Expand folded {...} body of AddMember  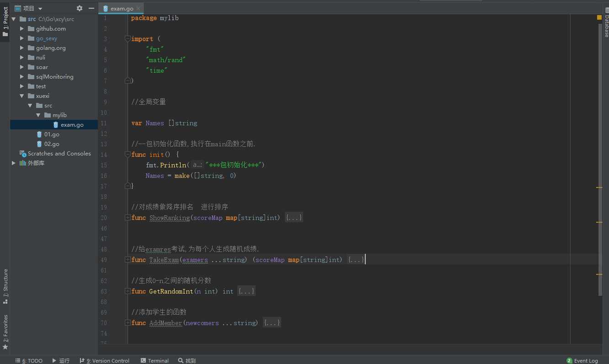click(x=272, y=323)
